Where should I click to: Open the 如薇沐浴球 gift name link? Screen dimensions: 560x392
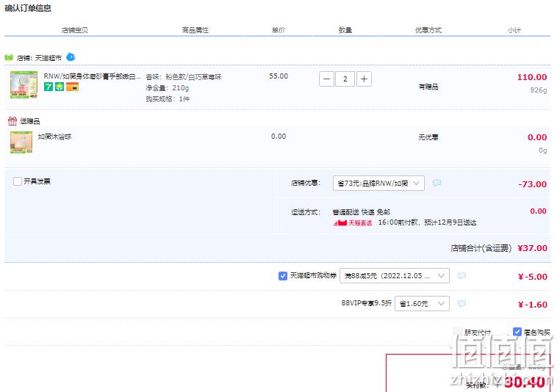54,137
